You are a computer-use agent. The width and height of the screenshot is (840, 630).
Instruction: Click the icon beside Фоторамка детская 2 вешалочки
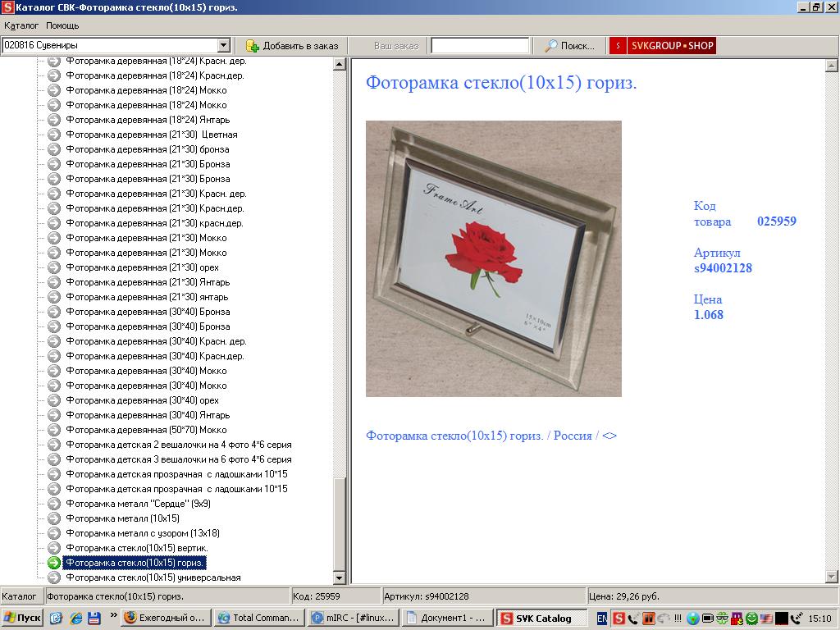coord(53,445)
